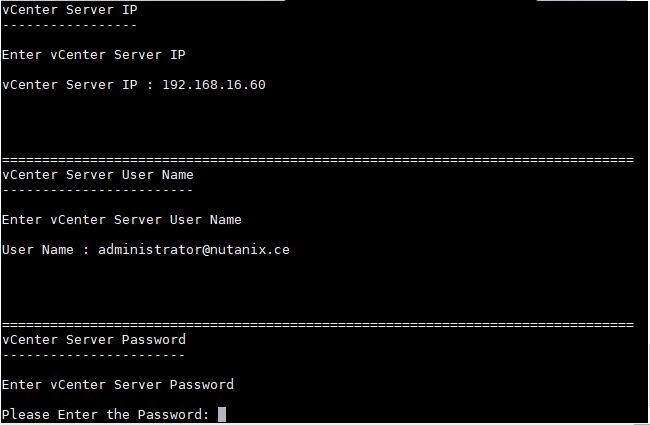The height and width of the screenshot is (425, 650).
Task: Click the 'vCenter Server Password' section heading
Action: click(94, 340)
